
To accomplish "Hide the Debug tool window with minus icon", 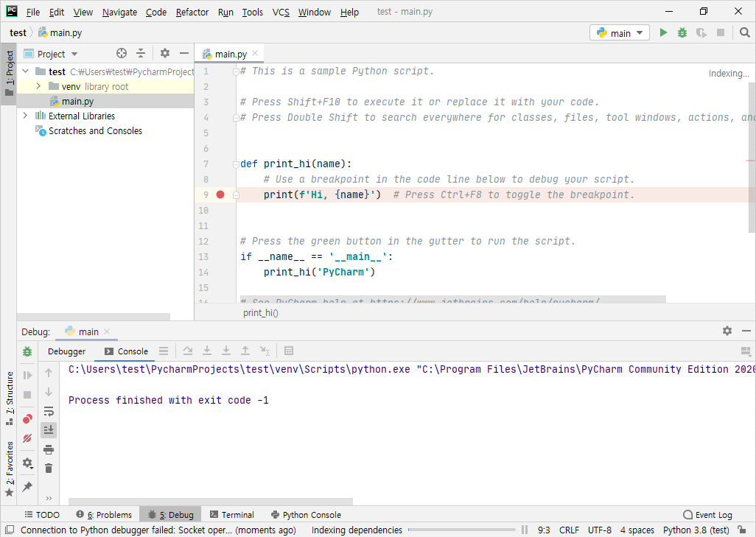I will point(746,331).
